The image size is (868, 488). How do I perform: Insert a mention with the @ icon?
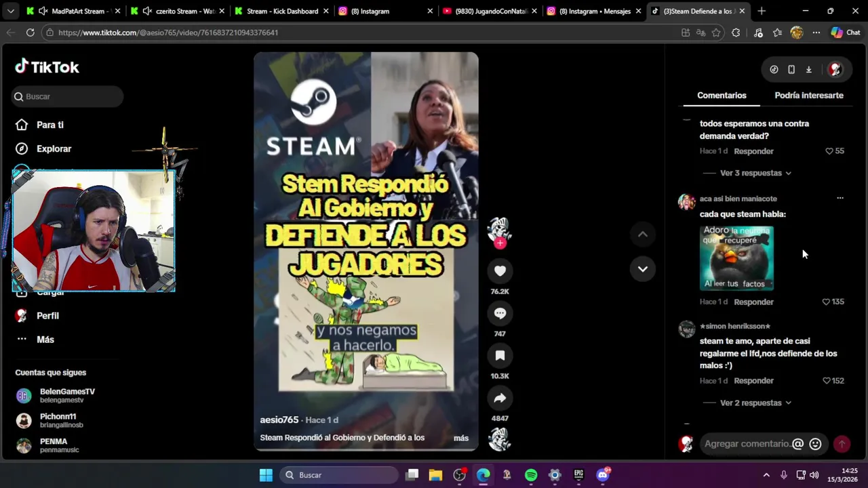(797, 444)
